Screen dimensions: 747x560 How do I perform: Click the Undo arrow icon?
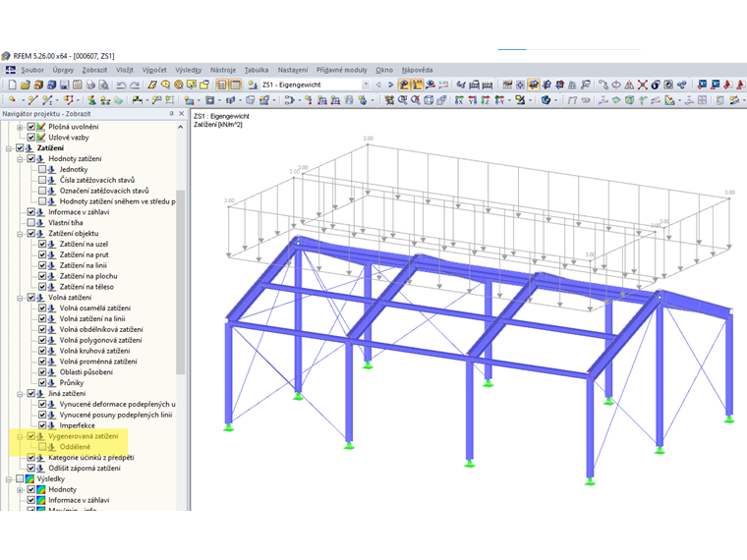pyautogui.click(x=122, y=84)
